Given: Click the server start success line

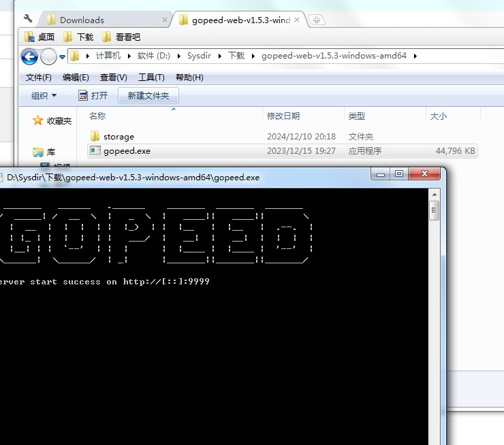Looking at the screenshot, I should 105,282.
